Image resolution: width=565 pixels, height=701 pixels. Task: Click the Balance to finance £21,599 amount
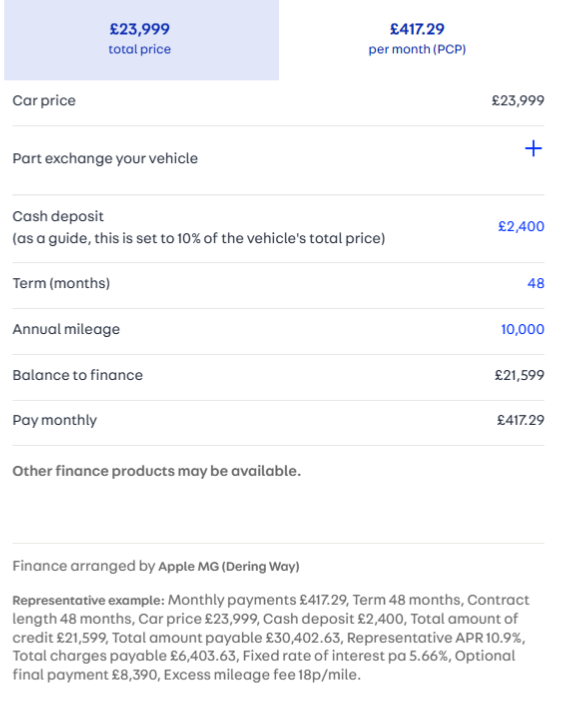point(519,375)
